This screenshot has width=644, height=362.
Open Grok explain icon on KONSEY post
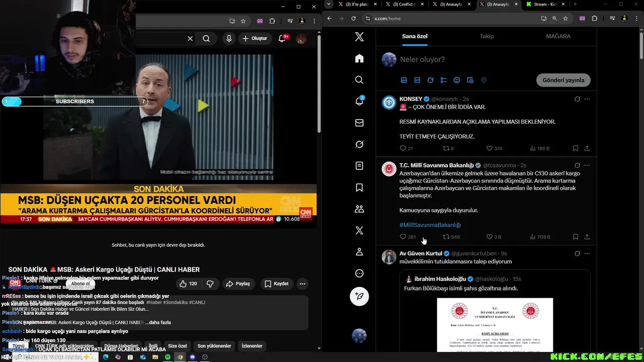(577, 99)
